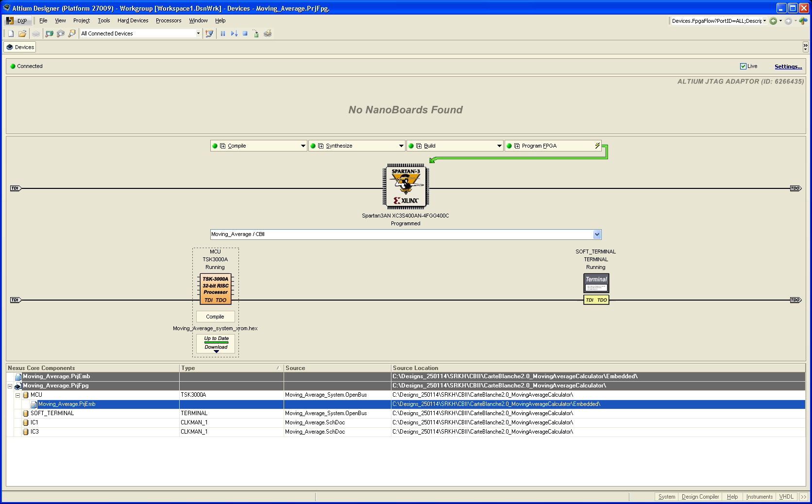This screenshot has height=504, width=812.
Task: Open the File menu
Action: (43, 20)
